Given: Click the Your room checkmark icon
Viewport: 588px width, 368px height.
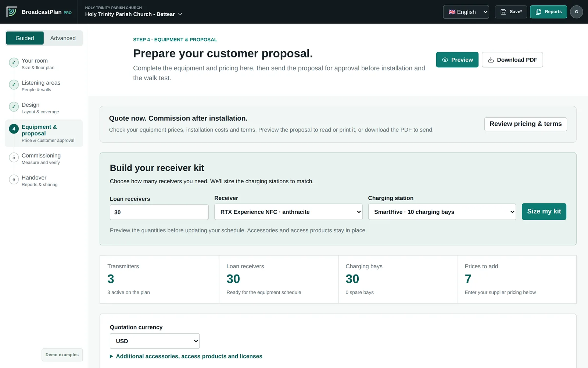Looking at the screenshot, I should point(14,63).
